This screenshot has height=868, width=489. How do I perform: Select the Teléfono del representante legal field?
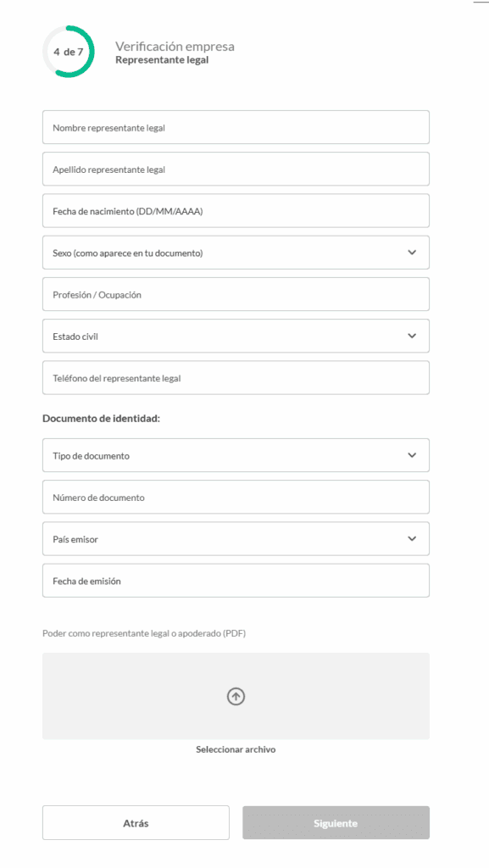[x=236, y=378]
